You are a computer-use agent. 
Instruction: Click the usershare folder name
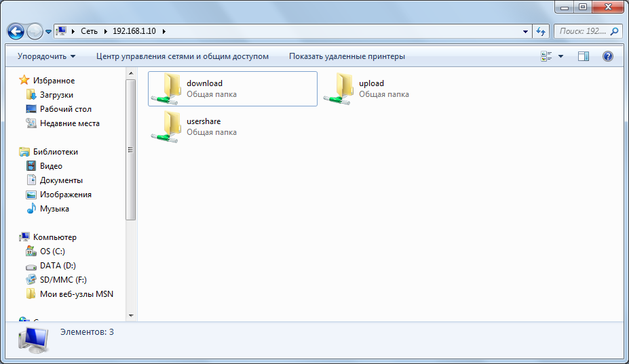[204, 121]
